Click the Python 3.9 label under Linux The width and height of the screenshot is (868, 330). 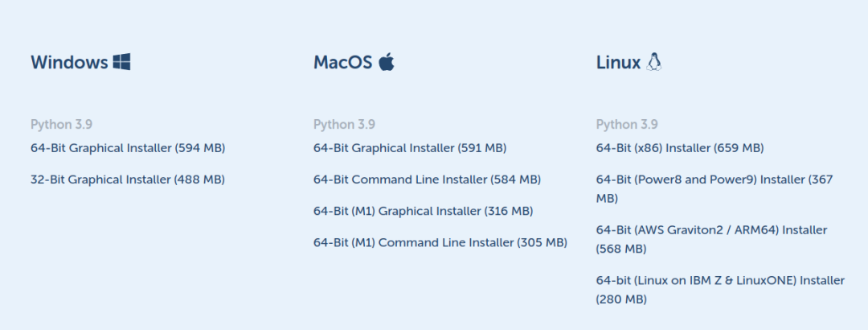(x=627, y=124)
